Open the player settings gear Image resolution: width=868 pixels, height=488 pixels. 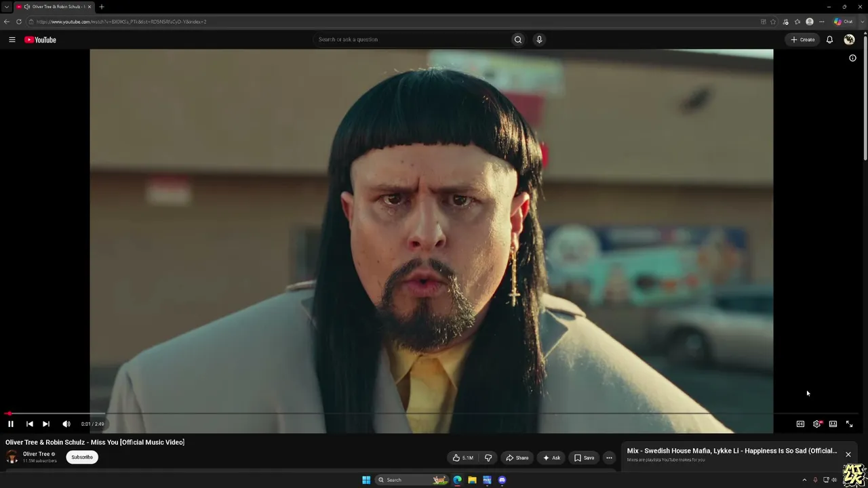tap(816, 424)
